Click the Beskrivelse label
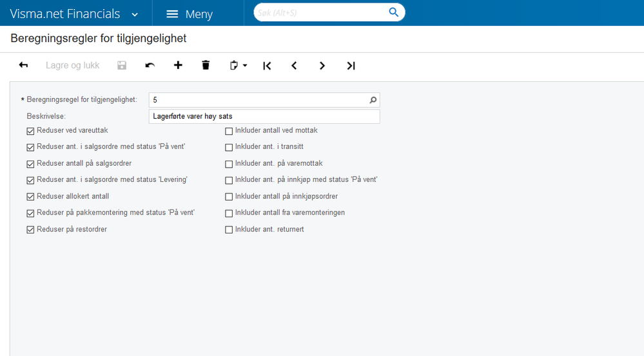The image size is (644, 356). tap(46, 116)
